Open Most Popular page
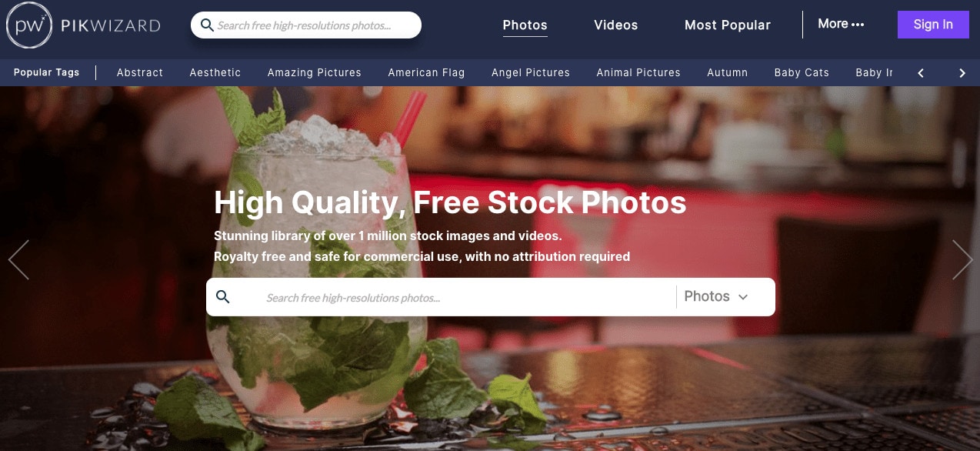Screen dimensions: 980x451 728,25
